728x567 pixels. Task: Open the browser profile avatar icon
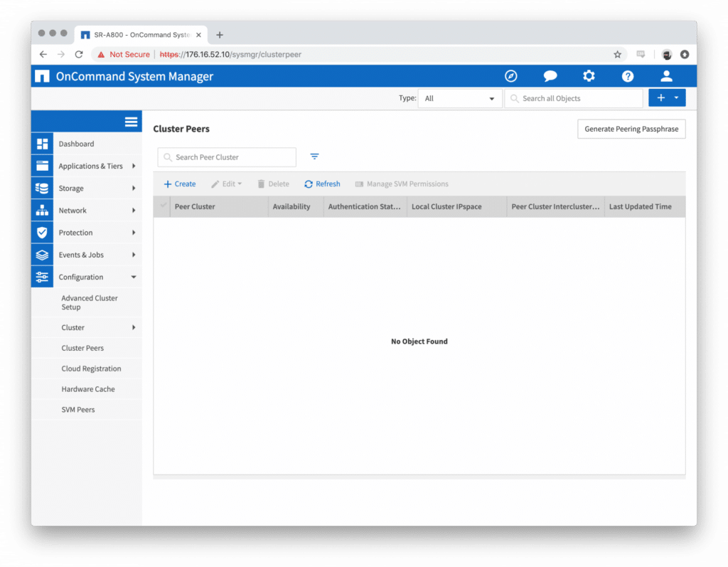667,54
